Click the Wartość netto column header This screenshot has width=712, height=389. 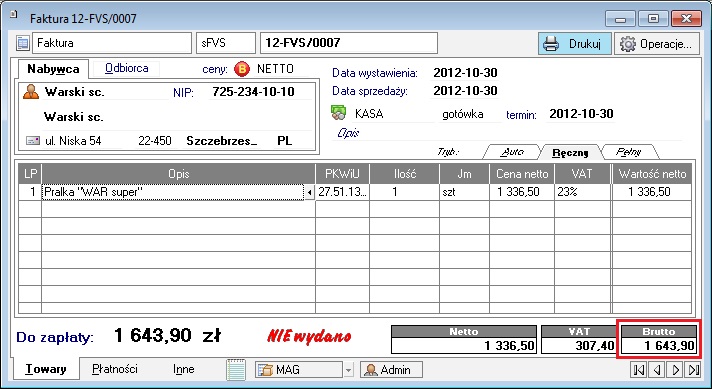[652, 174]
